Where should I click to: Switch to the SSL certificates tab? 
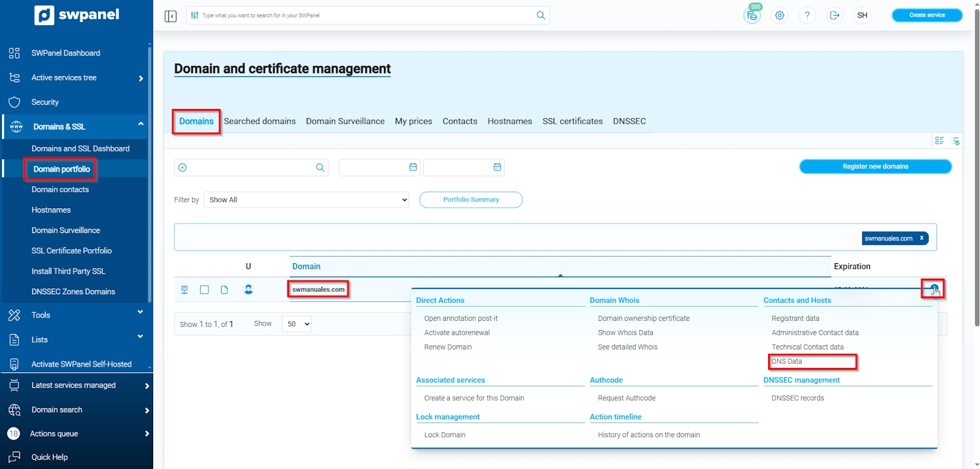pyautogui.click(x=573, y=121)
